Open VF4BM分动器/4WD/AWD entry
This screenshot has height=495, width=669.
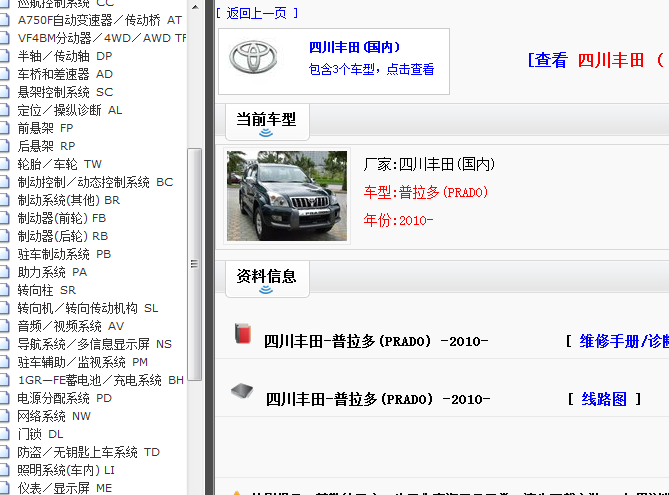pos(102,38)
